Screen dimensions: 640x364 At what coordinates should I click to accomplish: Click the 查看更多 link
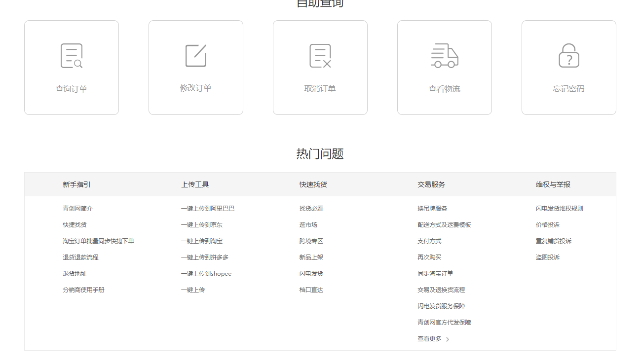click(429, 339)
